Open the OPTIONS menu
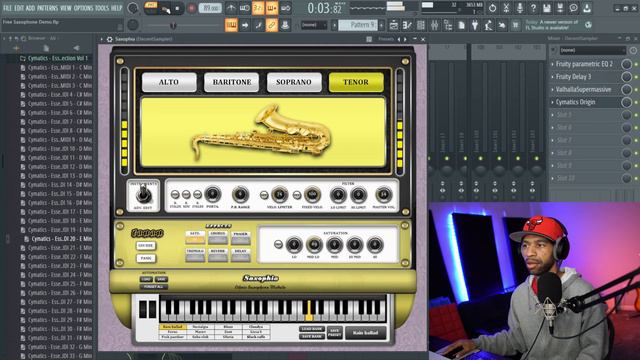Image resolution: width=640 pixels, height=360 pixels. coord(83,8)
